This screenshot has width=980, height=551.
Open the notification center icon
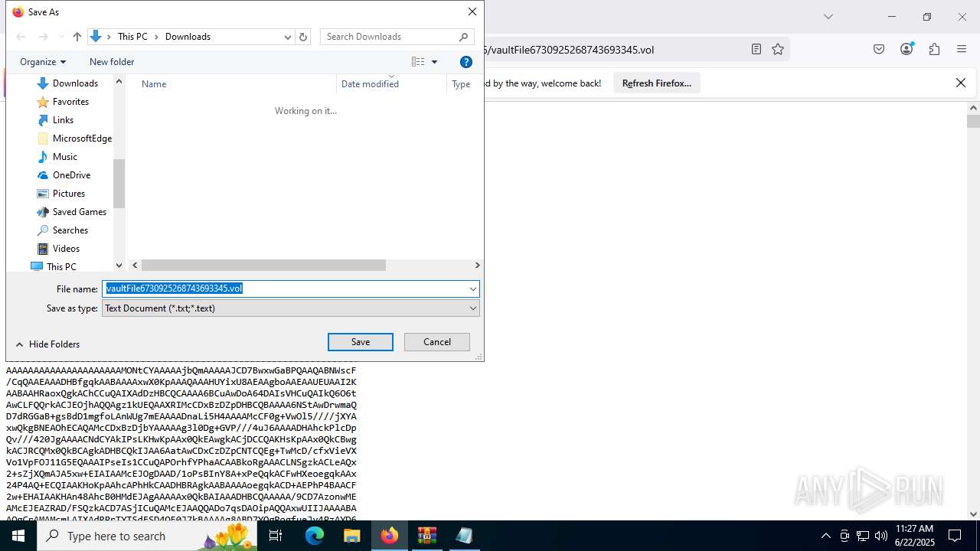click(955, 536)
